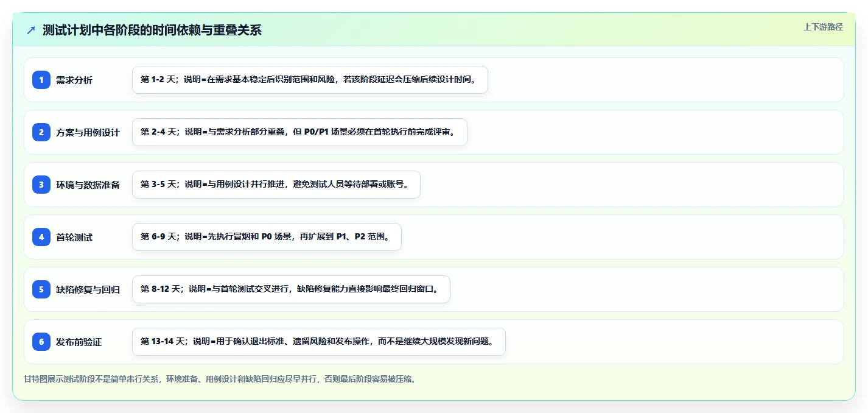Click the 第 3-5 天 description box
The image size is (868, 413).
(x=276, y=185)
